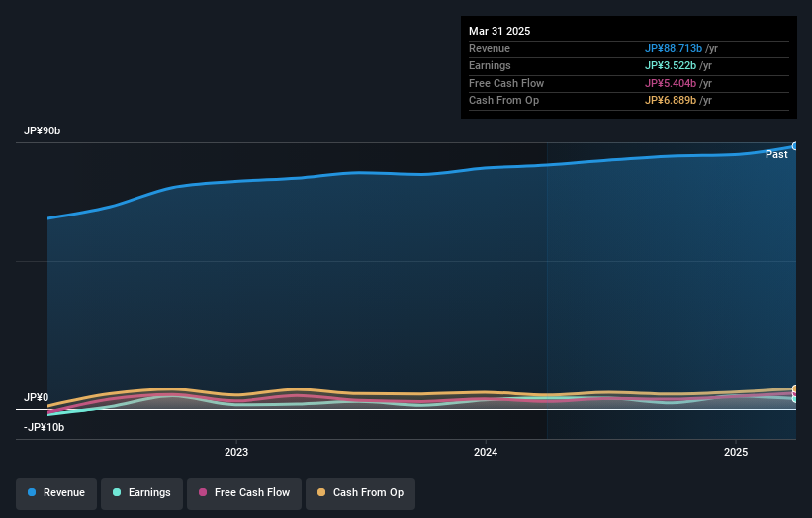Click the JP¥5.404b free cash flow value
The width and height of the screenshot is (812, 518).
click(x=671, y=83)
